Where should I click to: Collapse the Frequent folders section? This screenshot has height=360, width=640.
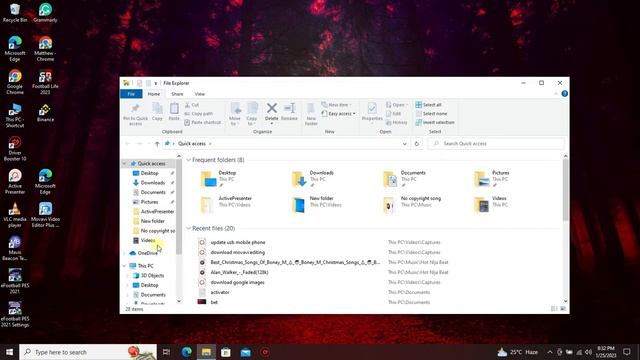pyautogui.click(x=189, y=160)
